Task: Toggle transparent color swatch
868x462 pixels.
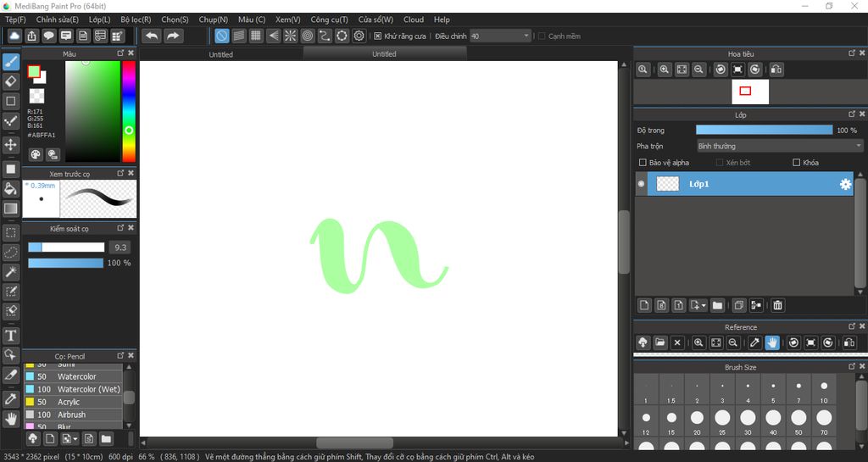Action: [x=36, y=97]
